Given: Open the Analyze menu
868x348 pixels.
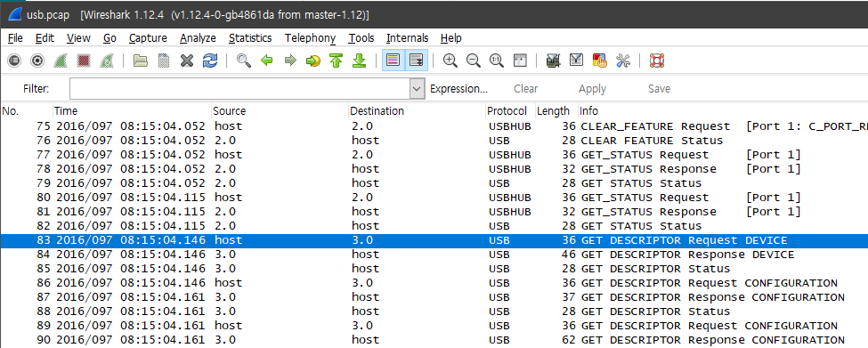Looking at the screenshot, I should (x=198, y=38).
